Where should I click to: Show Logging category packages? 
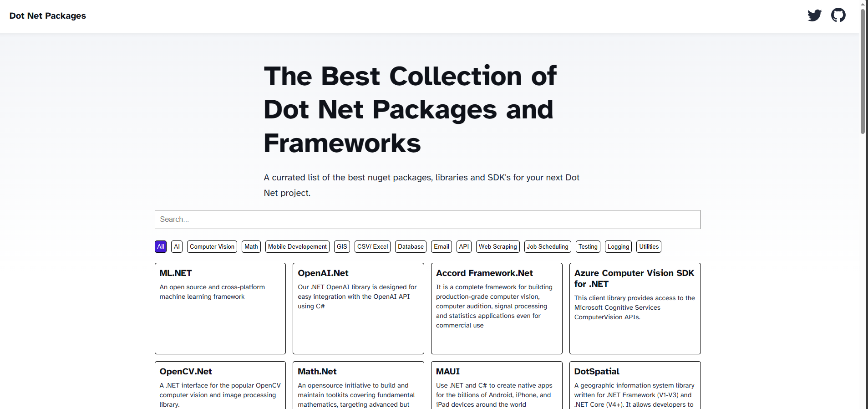[x=618, y=246]
